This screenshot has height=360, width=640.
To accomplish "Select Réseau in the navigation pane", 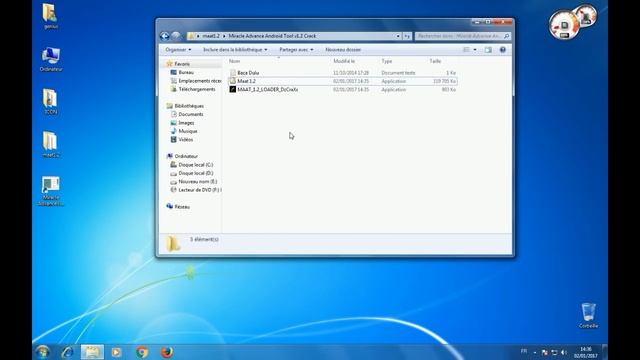I will click(x=178, y=207).
